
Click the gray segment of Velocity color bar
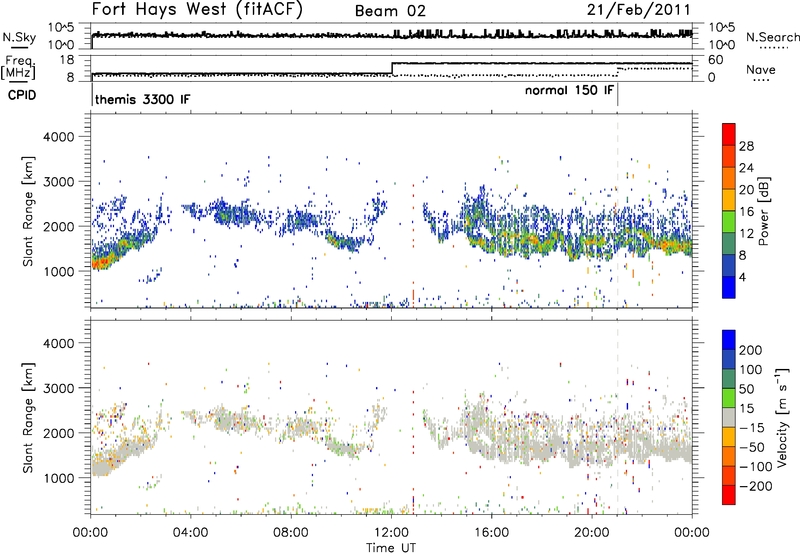pyautogui.click(x=729, y=417)
